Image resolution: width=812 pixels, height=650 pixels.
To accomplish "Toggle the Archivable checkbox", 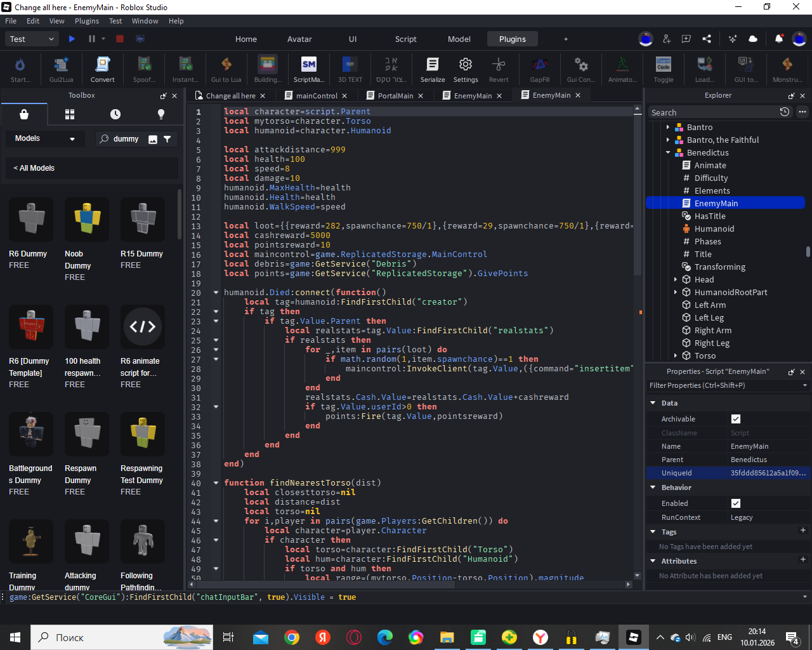I will tap(736, 419).
